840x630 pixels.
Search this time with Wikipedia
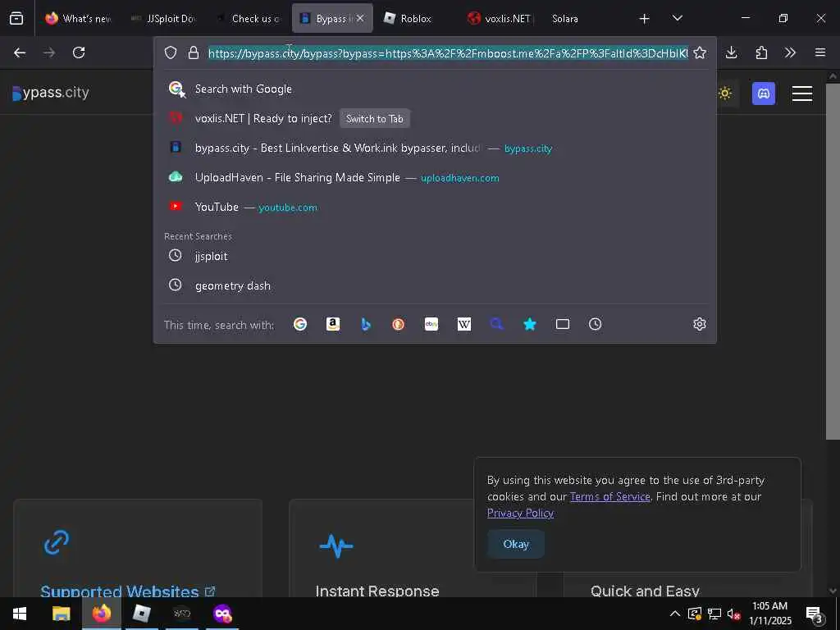coord(464,324)
